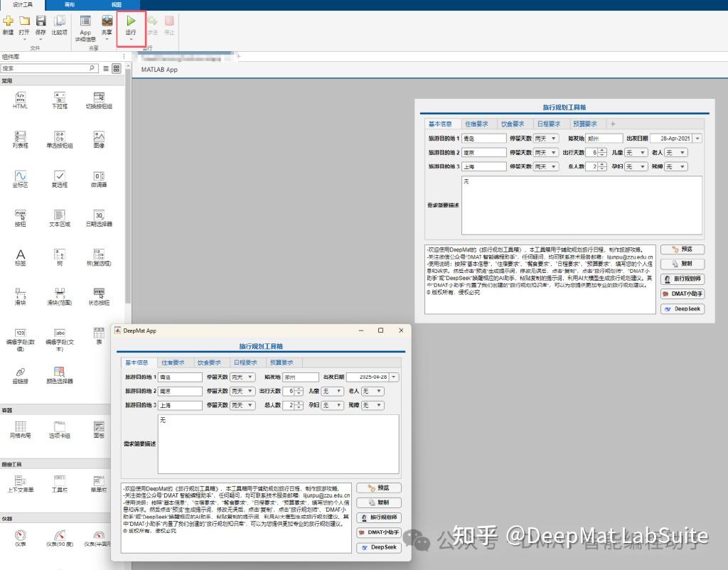The width and height of the screenshot is (728, 570).
Task: Switch component library to list view
Action: [105, 68]
